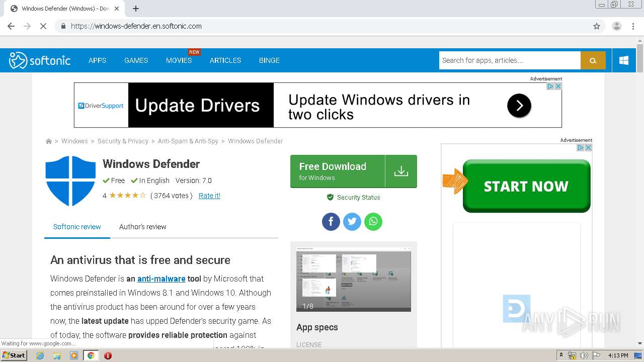Click the download arrow icon on green button

coord(401,171)
